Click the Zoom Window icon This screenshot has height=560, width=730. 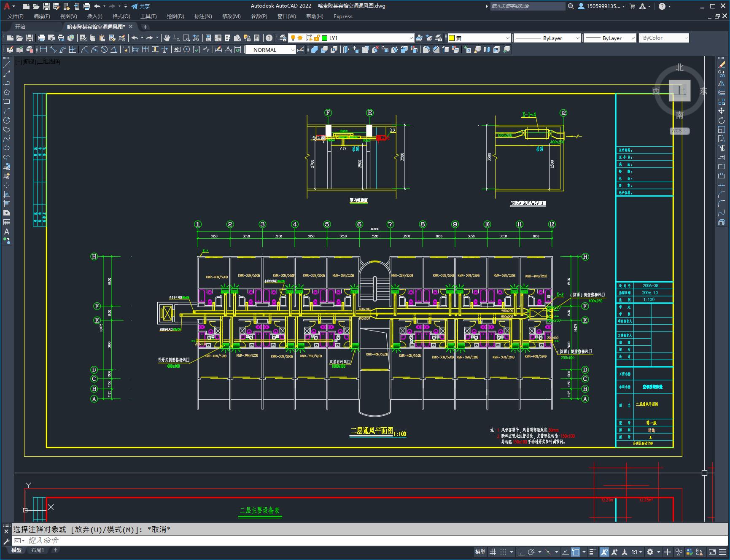(x=186, y=38)
